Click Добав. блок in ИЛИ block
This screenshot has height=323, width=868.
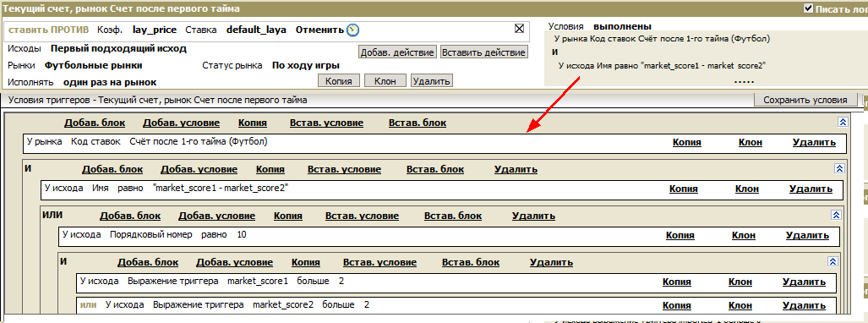[x=130, y=216]
